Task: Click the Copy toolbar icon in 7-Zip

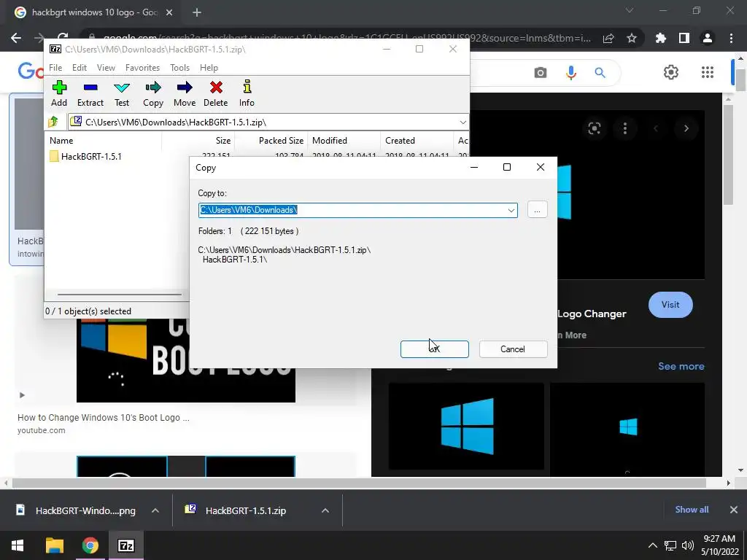Action: coord(153,93)
